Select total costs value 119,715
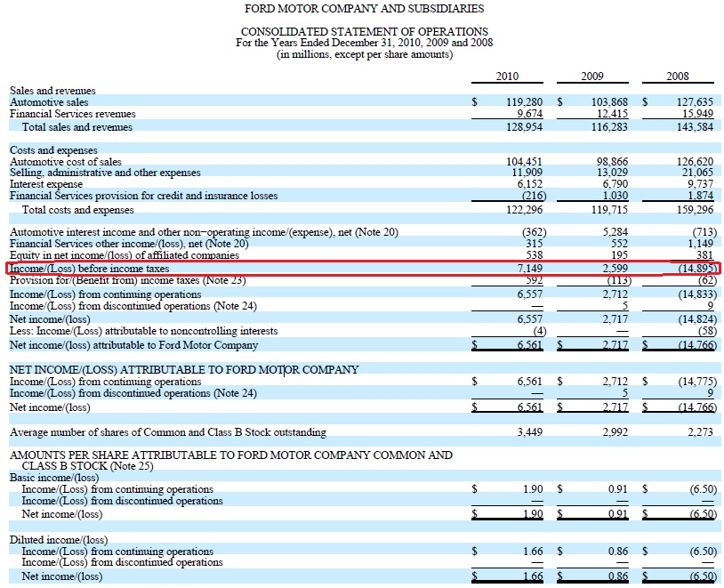The height and width of the screenshot is (588, 724). point(609,210)
